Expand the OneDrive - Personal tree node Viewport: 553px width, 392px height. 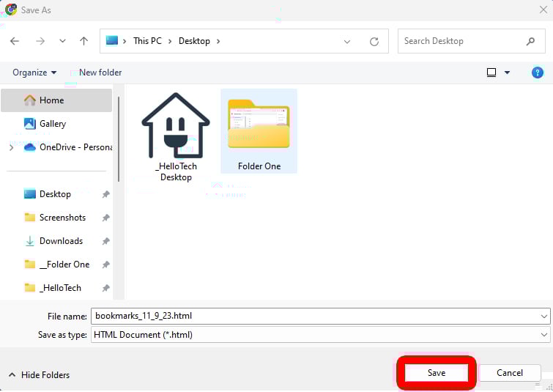pos(11,147)
